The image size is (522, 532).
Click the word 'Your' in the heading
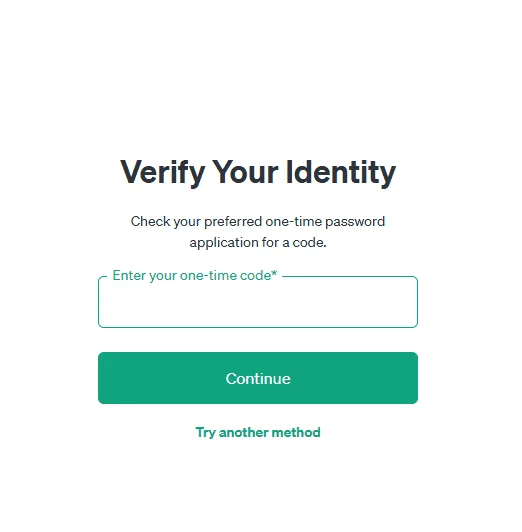pyautogui.click(x=246, y=172)
